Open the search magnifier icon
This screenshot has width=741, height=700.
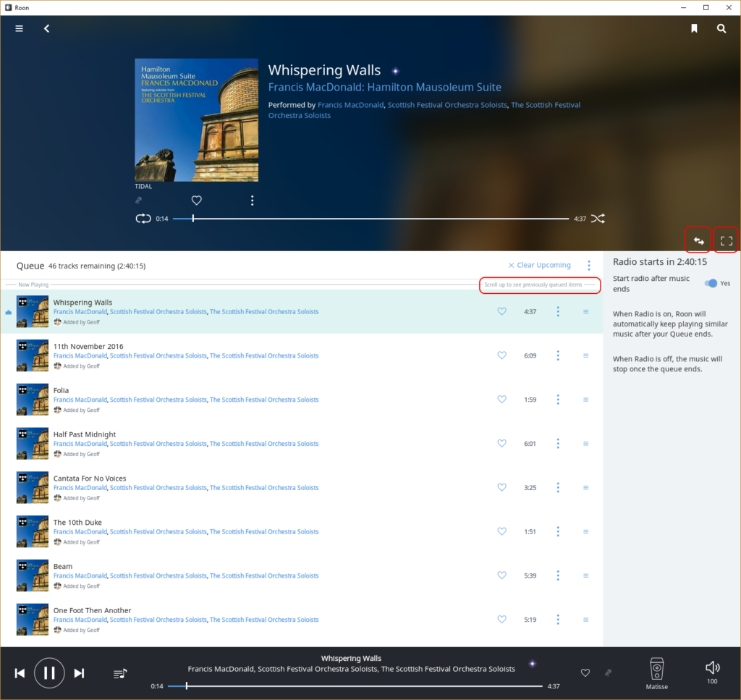[721, 28]
